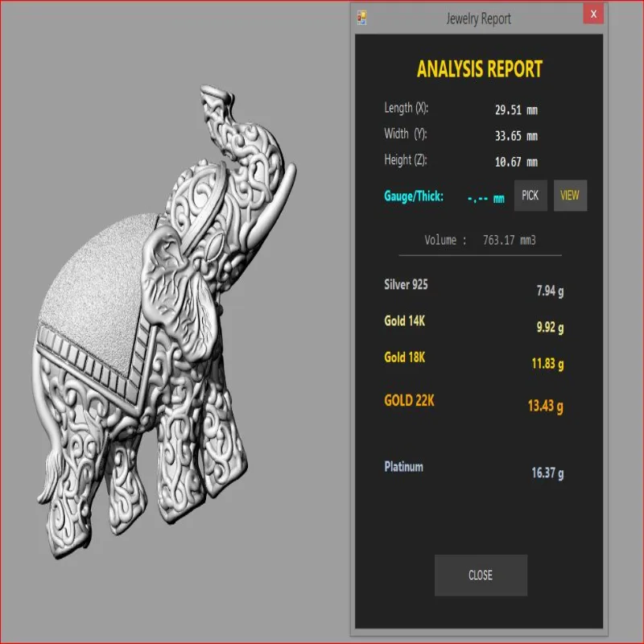This screenshot has width=644, height=644.
Task: Select the Silver 925 weight row
Action: click(x=474, y=287)
